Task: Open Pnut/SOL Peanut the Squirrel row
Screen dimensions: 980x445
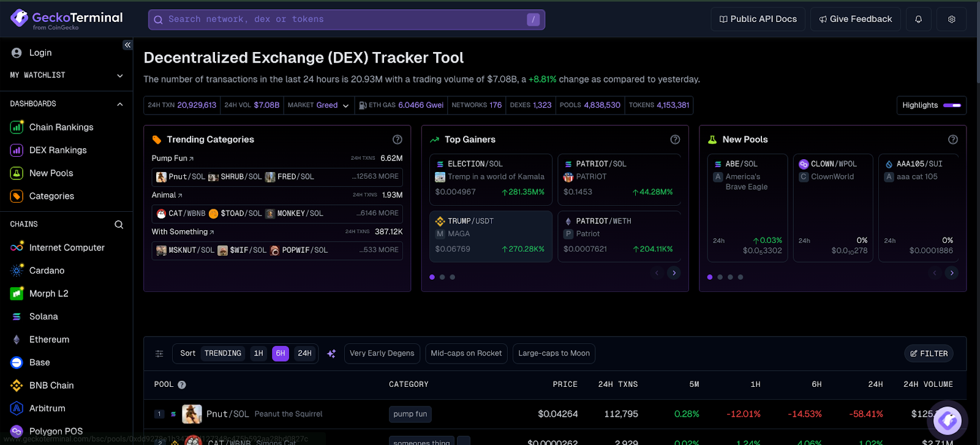Action: [x=555, y=414]
